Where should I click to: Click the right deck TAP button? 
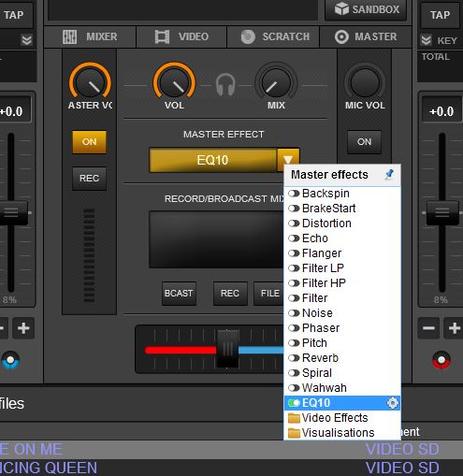coord(440,15)
